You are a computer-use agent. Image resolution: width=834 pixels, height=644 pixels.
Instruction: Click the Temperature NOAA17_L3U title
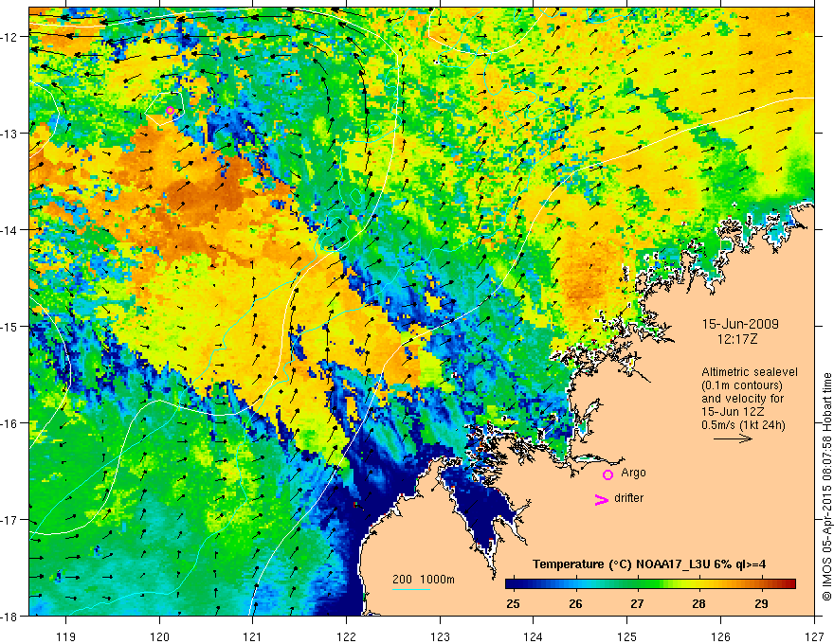[649, 564]
